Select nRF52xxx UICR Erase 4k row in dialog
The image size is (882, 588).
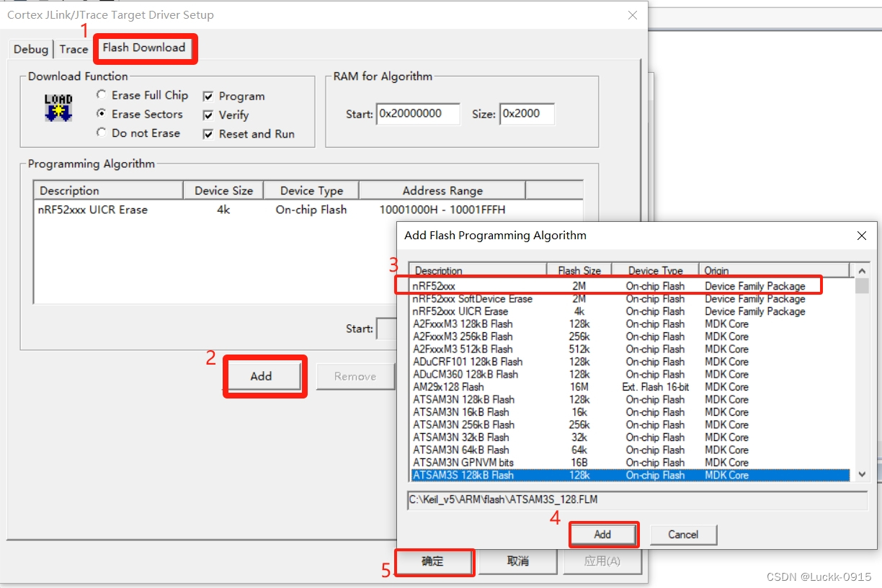pos(631,311)
